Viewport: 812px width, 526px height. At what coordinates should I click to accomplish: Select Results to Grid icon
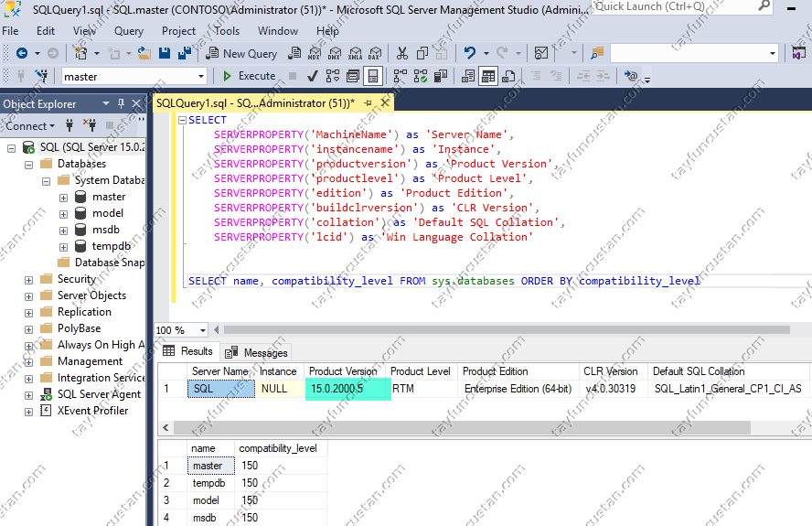coord(488,76)
